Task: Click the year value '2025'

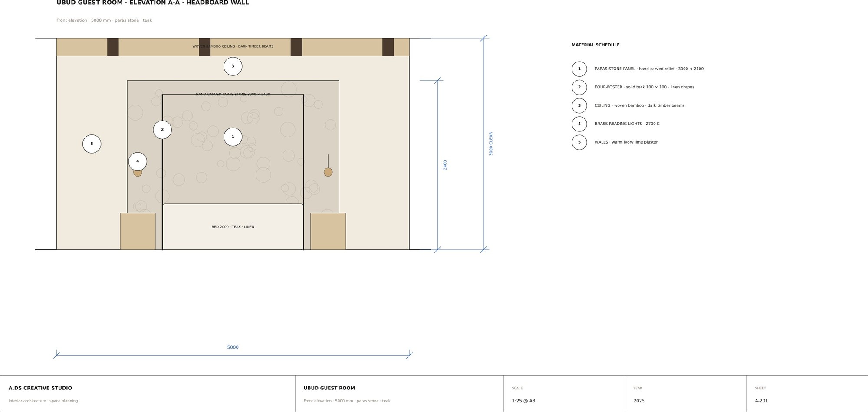Action: click(x=639, y=401)
